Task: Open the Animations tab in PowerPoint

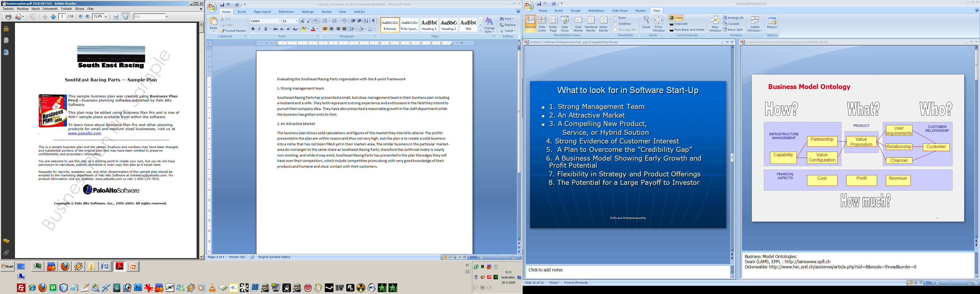Action: point(596,11)
